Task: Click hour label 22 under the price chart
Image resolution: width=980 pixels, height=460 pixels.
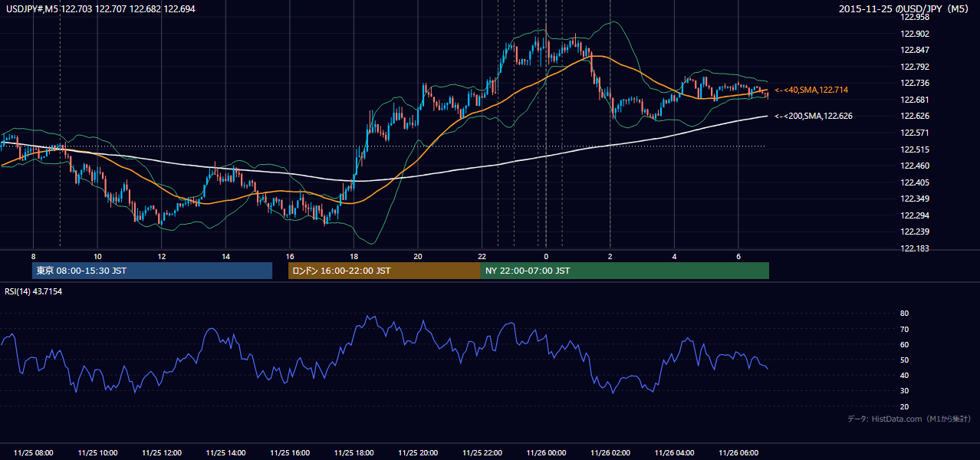Action: 482,256
